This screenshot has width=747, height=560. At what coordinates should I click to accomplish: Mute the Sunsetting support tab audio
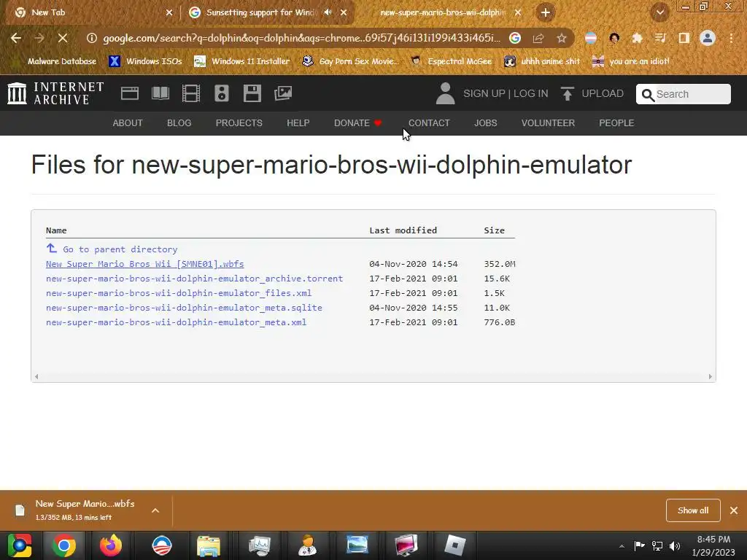328,12
